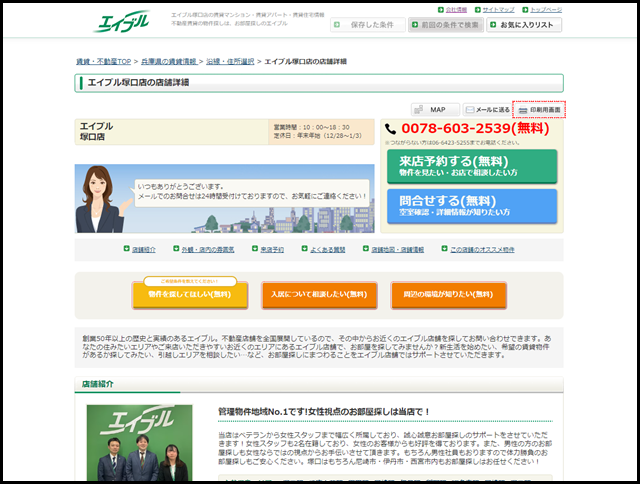Click yellow 物件を探してほしい(無料) button

(x=190, y=295)
